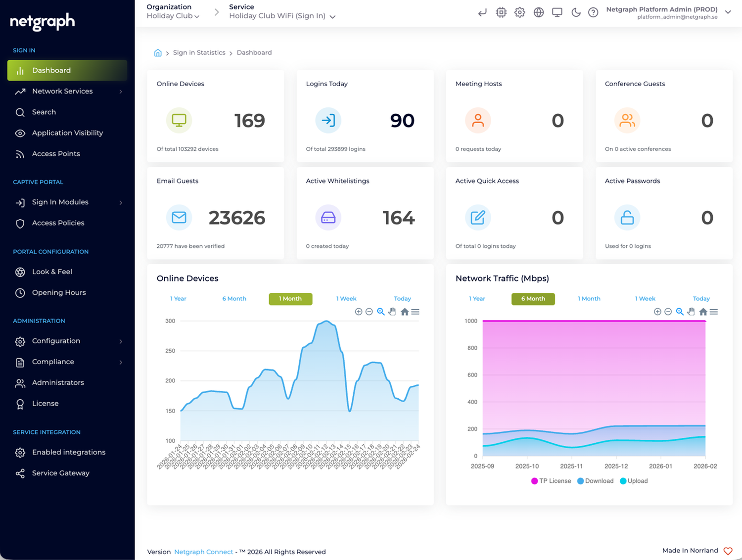The image size is (742, 560).
Task: Toggle TP License series in legend
Action: pos(551,481)
